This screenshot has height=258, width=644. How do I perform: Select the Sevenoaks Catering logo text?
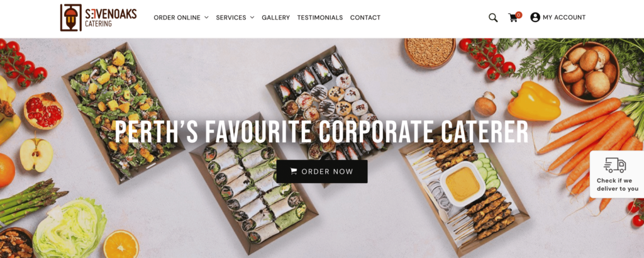(111, 18)
